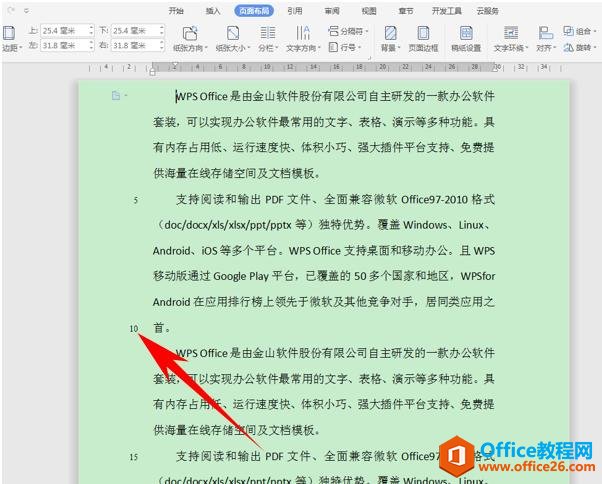This screenshot has width=602, height=484.
Task: Click line number 15 in the margin
Action: [x=134, y=457]
